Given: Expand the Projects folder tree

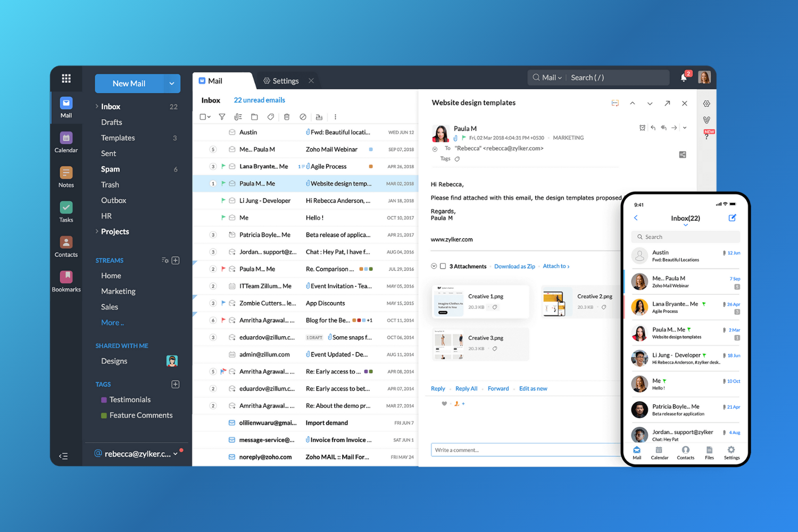Looking at the screenshot, I should (x=97, y=231).
